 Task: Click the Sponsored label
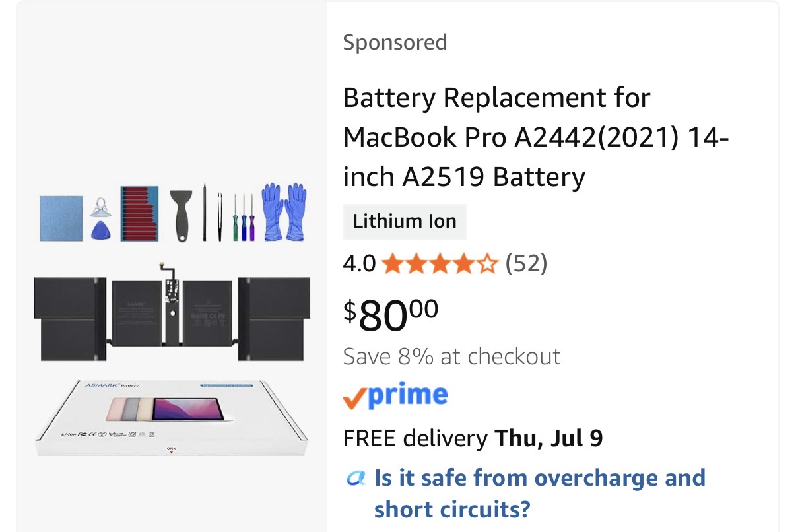pyautogui.click(x=395, y=42)
